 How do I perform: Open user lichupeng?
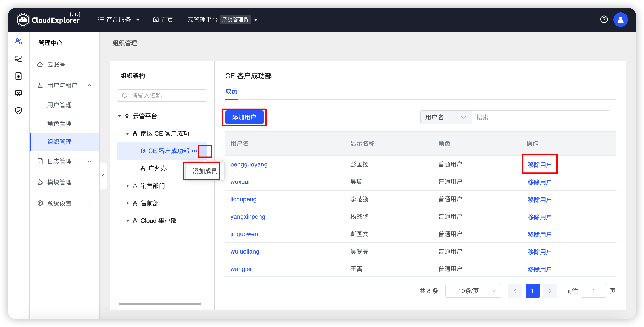pyautogui.click(x=243, y=199)
